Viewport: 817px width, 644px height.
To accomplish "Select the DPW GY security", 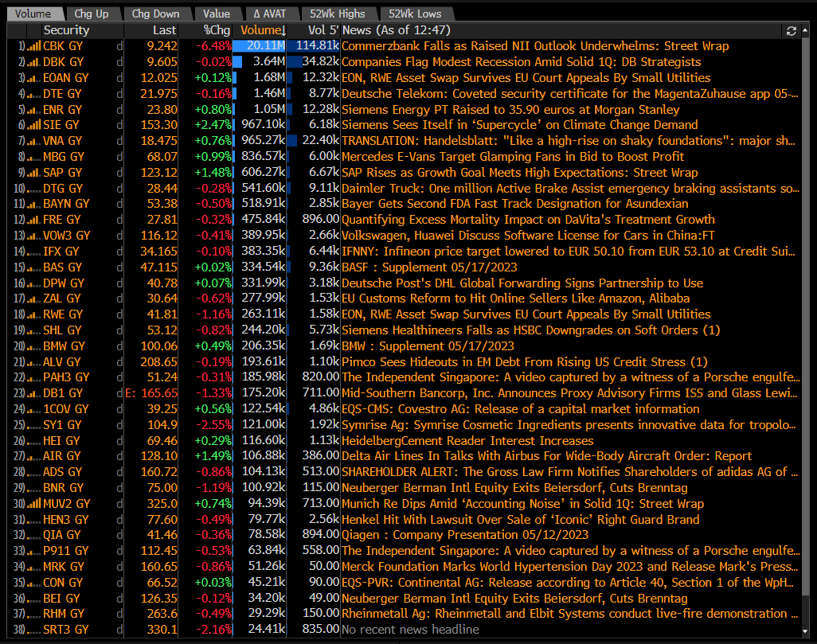I will point(64,283).
